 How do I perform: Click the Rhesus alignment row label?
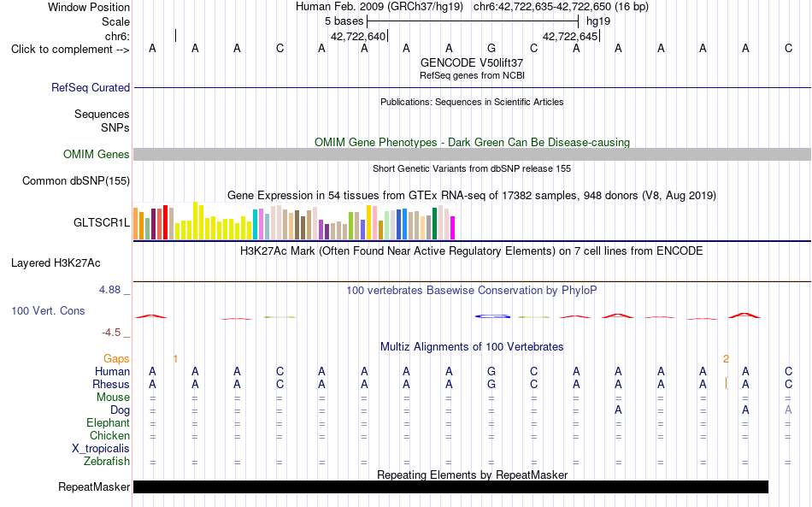click(110, 384)
